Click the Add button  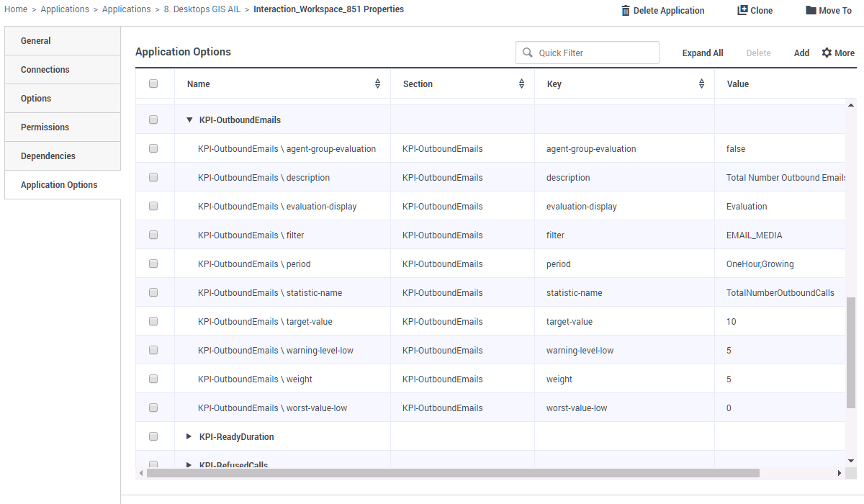tap(801, 53)
